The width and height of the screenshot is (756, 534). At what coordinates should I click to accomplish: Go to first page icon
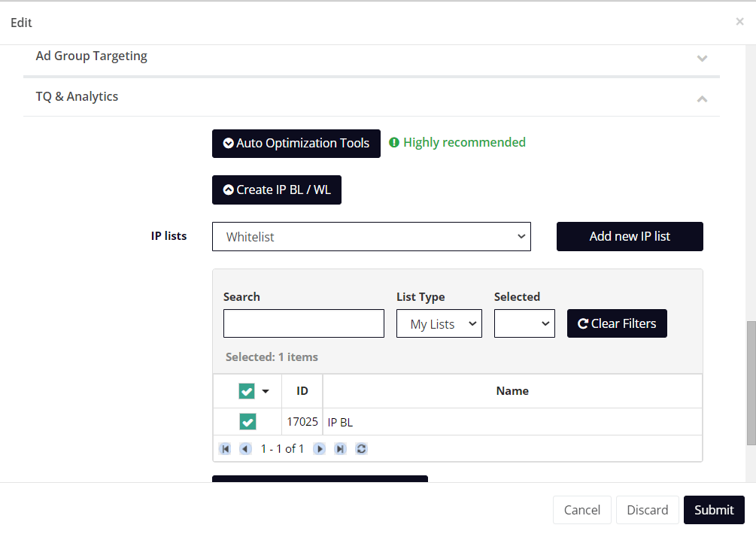[225, 449]
